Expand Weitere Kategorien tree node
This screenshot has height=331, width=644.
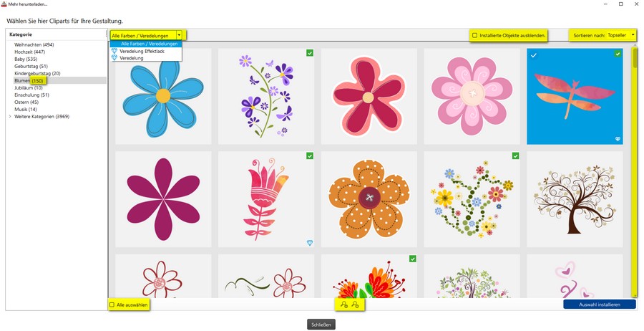pyautogui.click(x=10, y=117)
